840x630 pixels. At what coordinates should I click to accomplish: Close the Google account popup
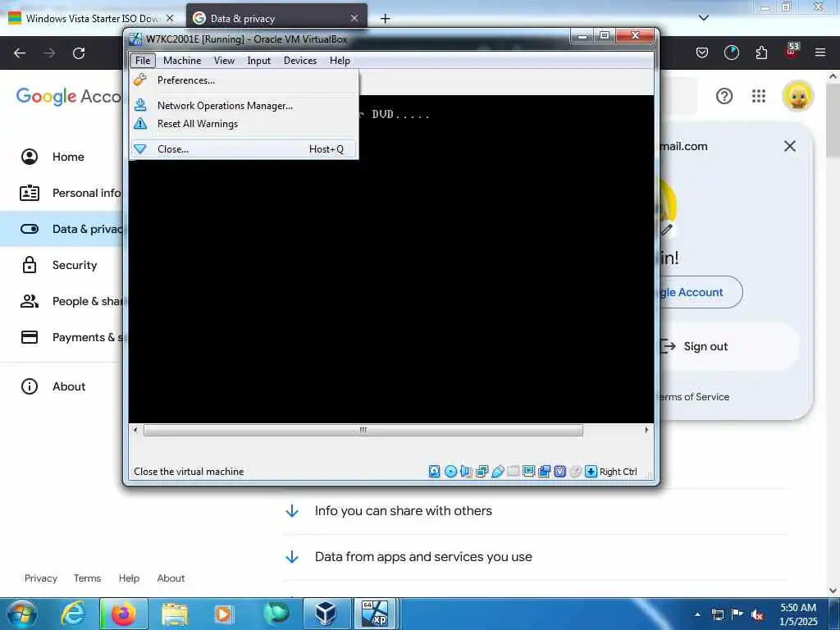pyautogui.click(x=790, y=146)
